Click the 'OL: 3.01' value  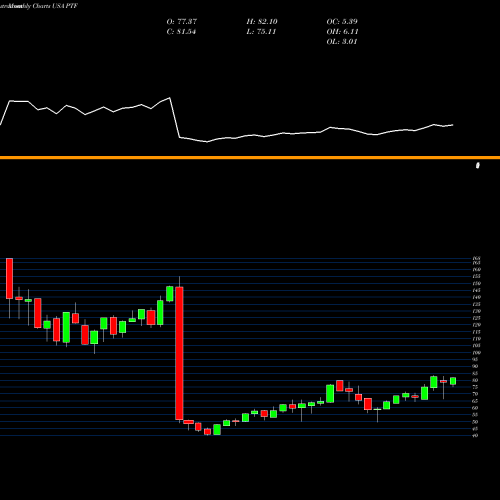pyautogui.click(x=342, y=42)
